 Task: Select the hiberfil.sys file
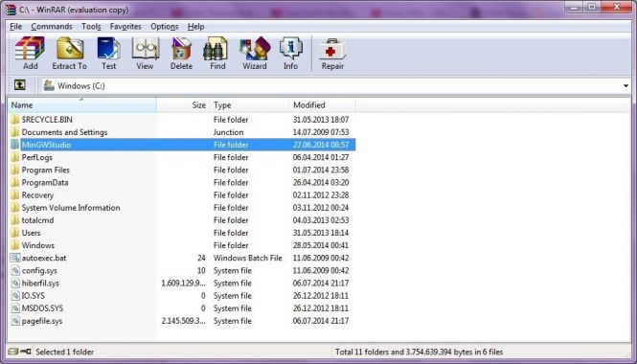click(x=40, y=283)
